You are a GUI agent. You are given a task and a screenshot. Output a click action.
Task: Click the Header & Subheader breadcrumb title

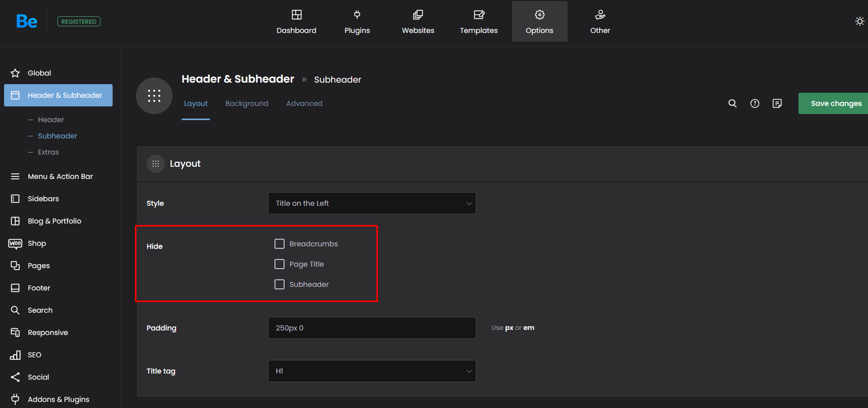click(238, 79)
